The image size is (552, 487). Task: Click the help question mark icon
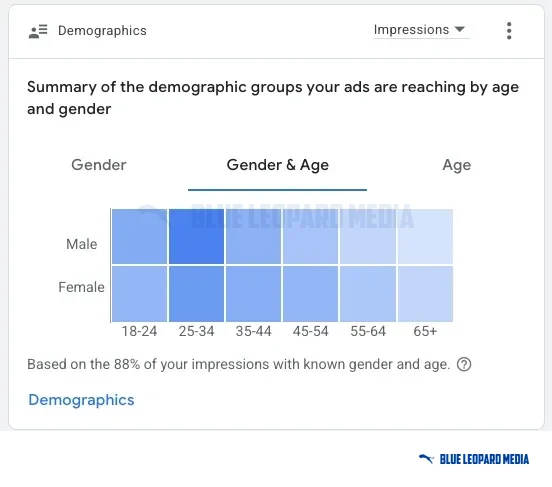(x=464, y=364)
